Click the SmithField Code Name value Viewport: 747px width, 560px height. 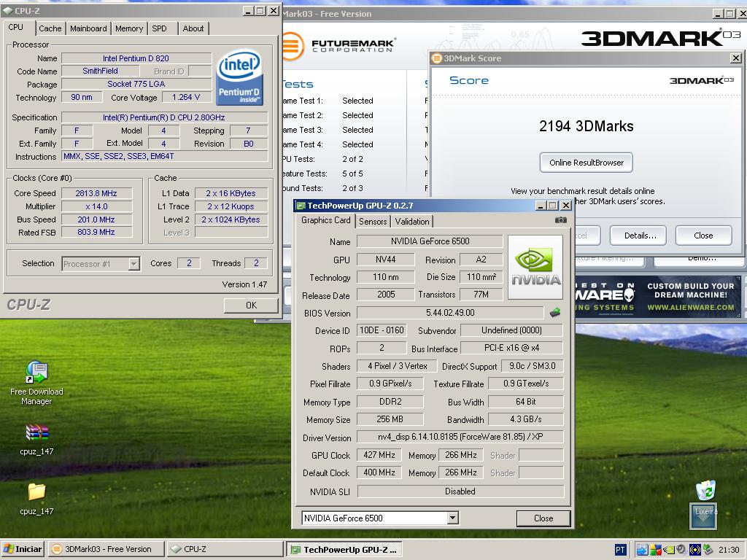pyautogui.click(x=101, y=71)
